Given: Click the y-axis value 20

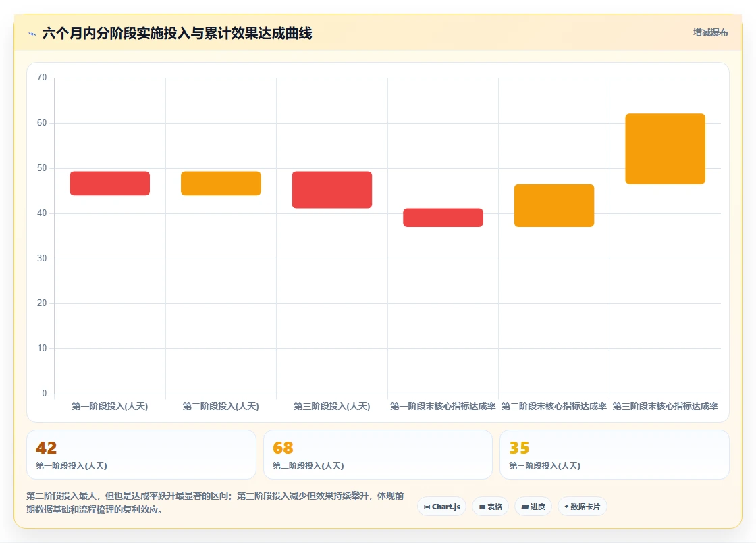Looking at the screenshot, I should click(x=42, y=303).
